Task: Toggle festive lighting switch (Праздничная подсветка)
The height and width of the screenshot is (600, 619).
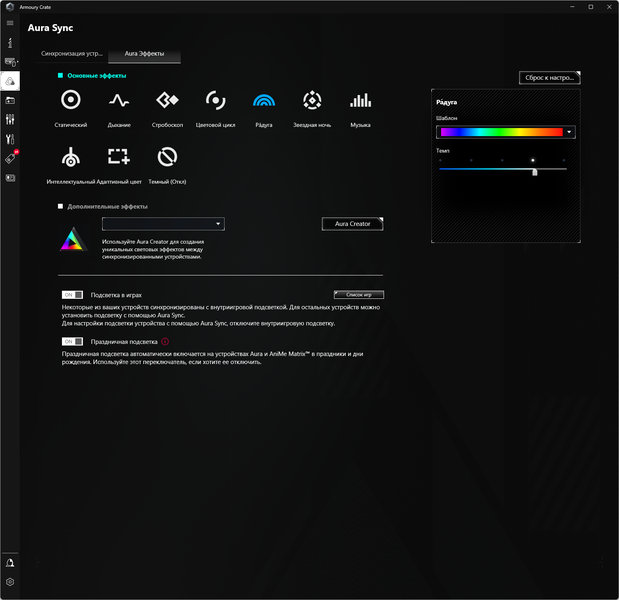Action: [72, 341]
